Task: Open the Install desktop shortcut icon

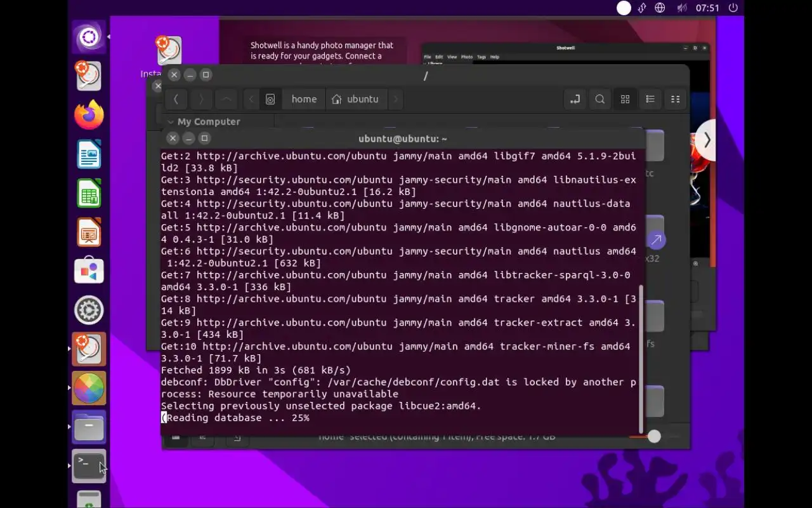Action: [168, 51]
